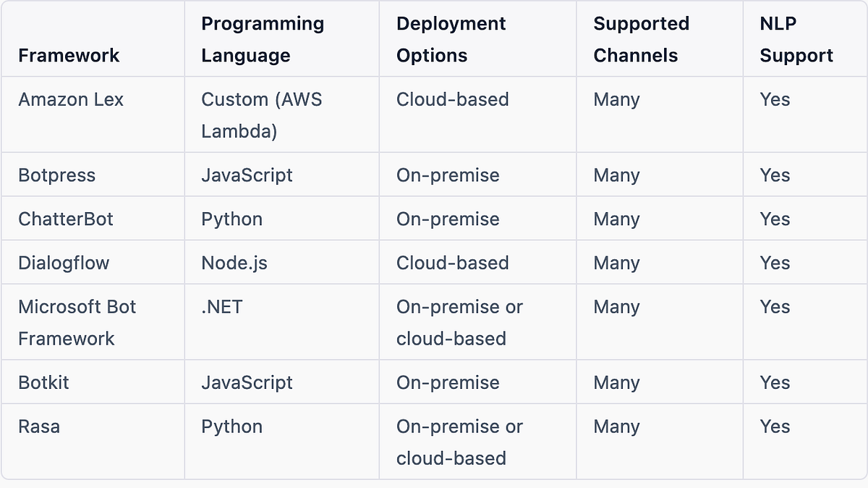The width and height of the screenshot is (868, 488).
Task: Select the Microsoft Bot Framework cell
Action: (x=77, y=322)
